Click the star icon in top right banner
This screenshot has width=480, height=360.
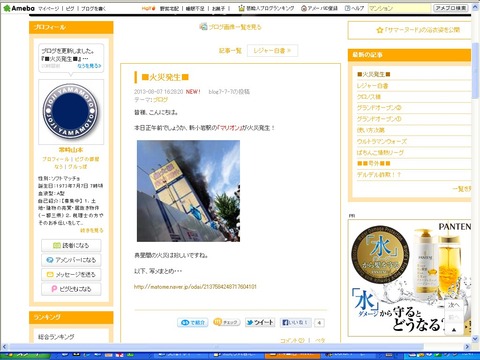click(x=379, y=30)
